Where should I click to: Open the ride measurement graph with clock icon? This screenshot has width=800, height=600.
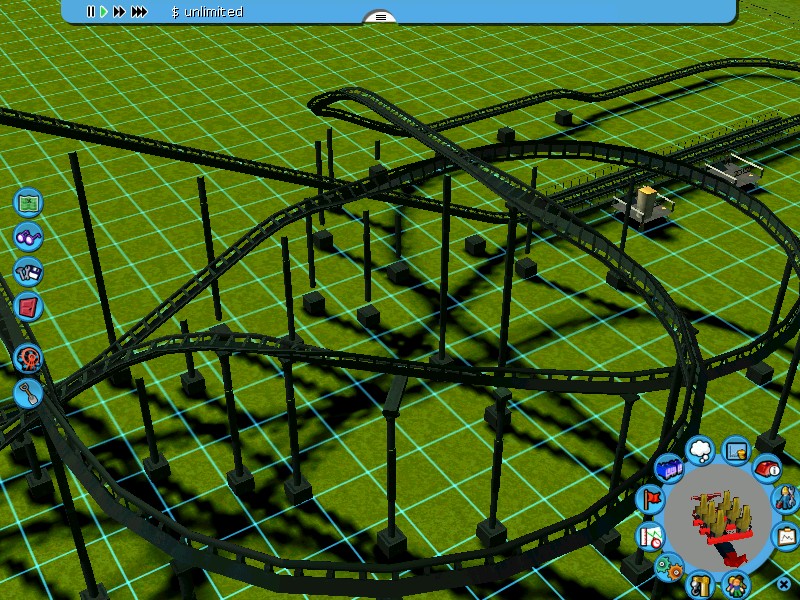[651, 536]
